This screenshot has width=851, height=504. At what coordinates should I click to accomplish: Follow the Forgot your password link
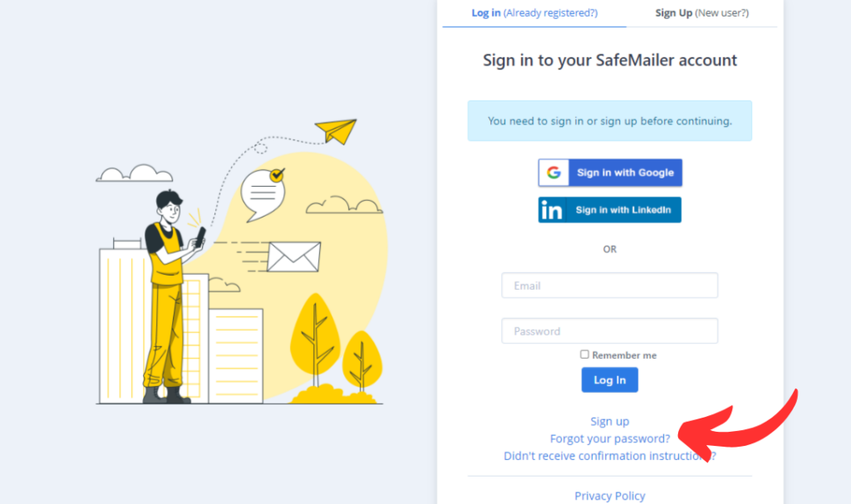click(x=609, y=438)
